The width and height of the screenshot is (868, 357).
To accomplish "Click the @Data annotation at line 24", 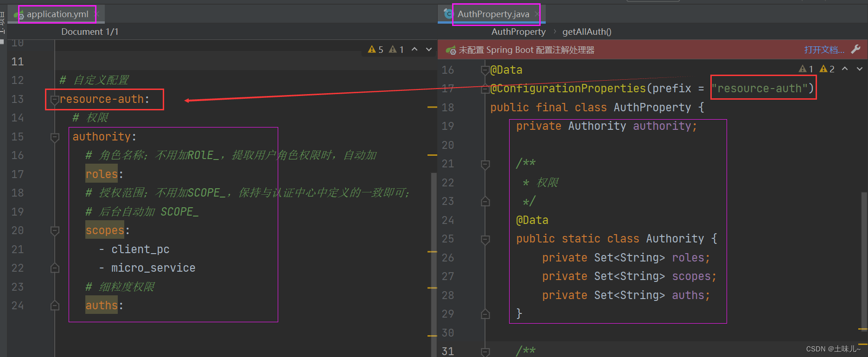I will [532, 220].
